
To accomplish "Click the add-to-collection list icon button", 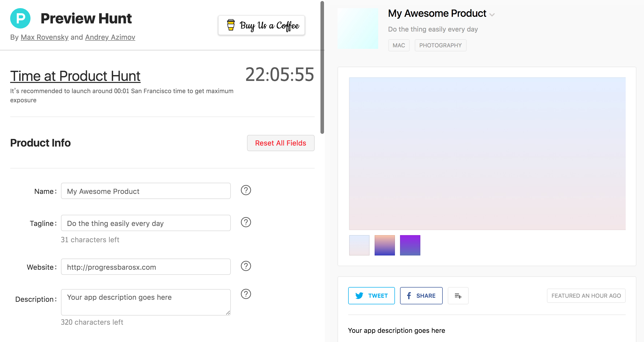I will point(458,296).
